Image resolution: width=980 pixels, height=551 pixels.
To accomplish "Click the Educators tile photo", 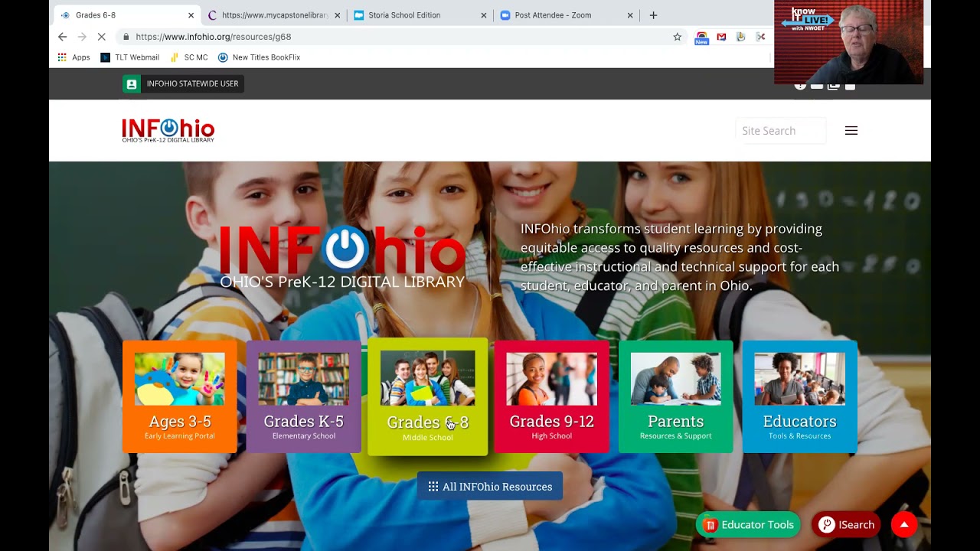I will (x=800, y=379).
